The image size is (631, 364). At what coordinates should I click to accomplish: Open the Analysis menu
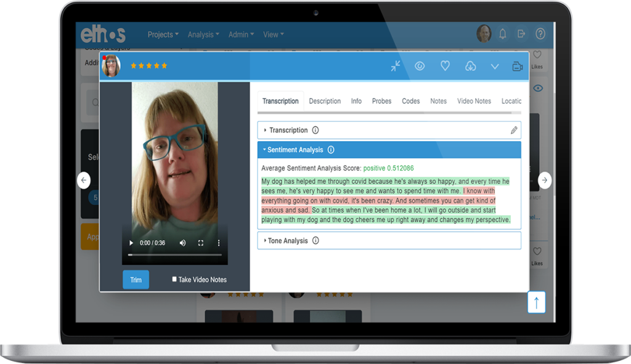(x=203, y=34)
